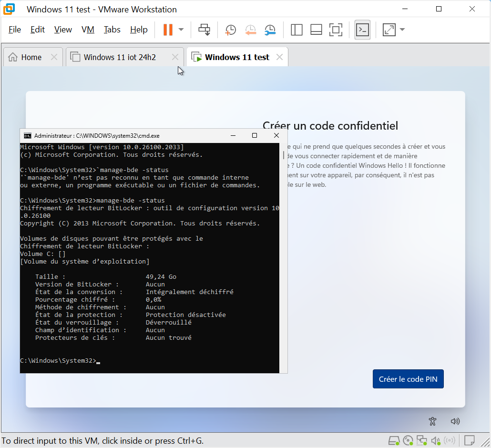Click the Home tab house icon
This screenshot has height=448, width=491.
[x=13, y=57]
